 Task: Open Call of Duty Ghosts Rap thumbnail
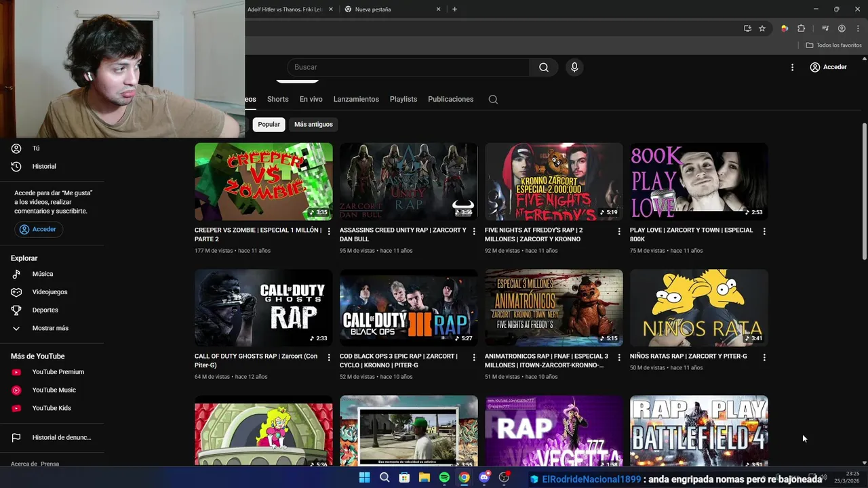[x=264, y=308]
